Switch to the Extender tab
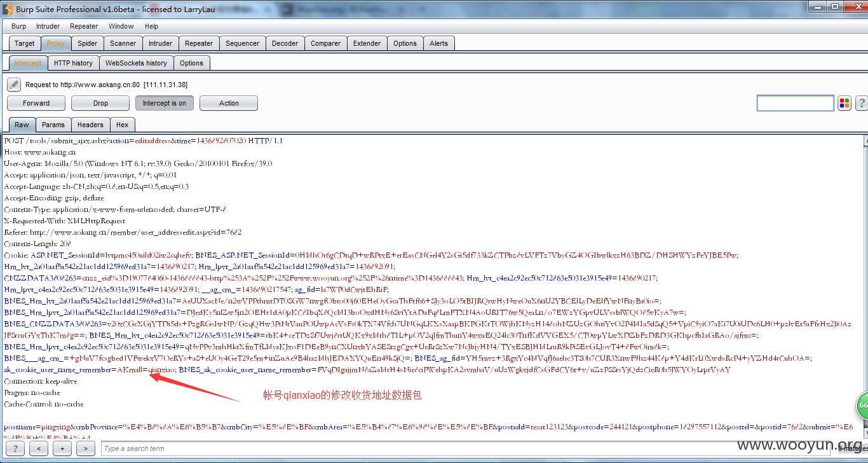This screenshot has height=463, width=868. click(367, 43)
